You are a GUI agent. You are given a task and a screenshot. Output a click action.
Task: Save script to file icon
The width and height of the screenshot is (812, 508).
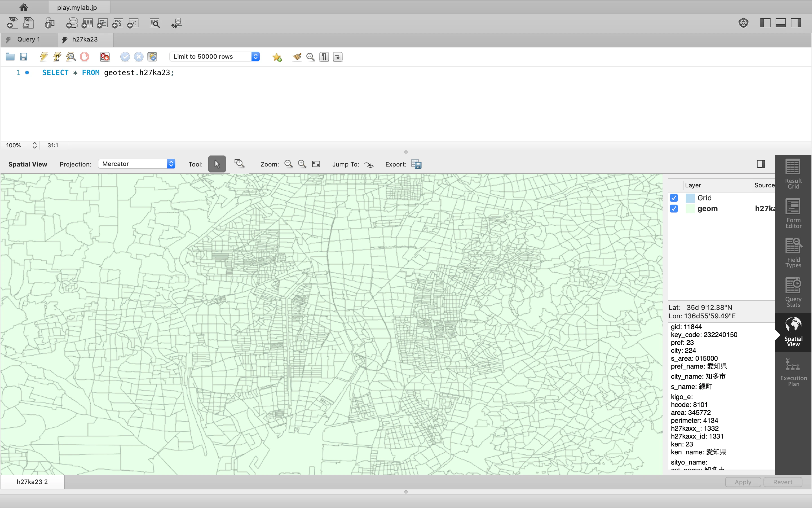pos(23,56)
